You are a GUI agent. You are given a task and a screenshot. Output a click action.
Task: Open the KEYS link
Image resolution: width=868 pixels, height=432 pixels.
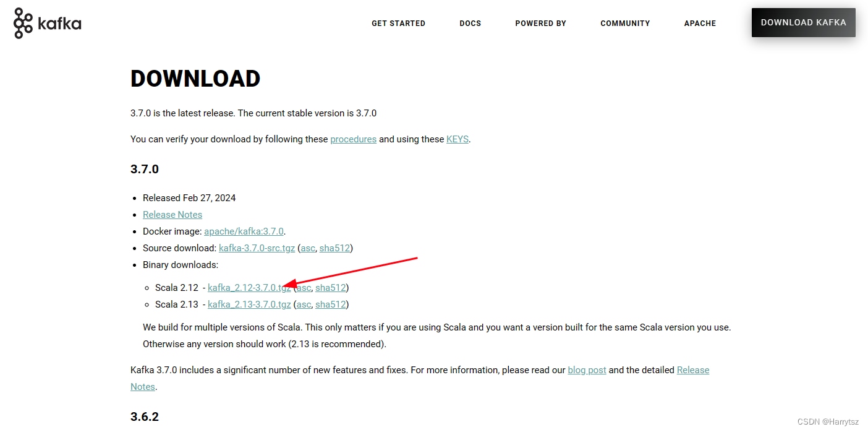pyautogui.click(x=457, y=139)
